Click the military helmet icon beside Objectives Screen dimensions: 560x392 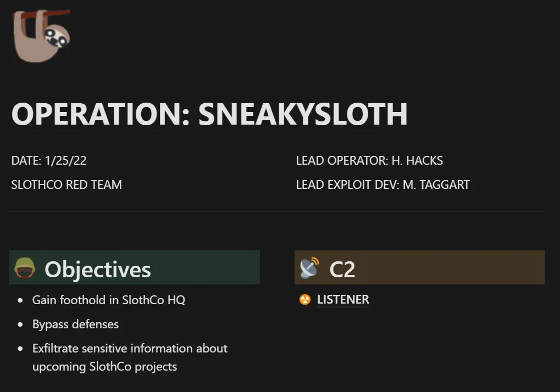[x=25, y=268]
